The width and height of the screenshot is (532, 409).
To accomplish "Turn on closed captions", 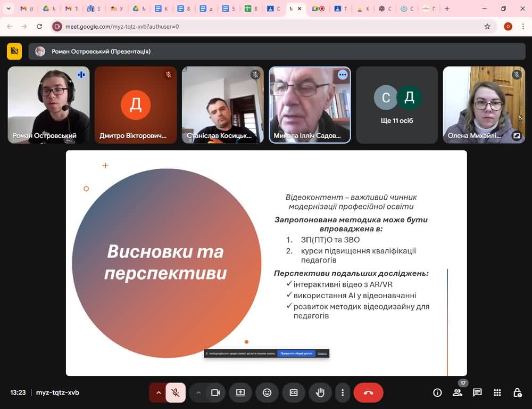I will coord(294,392).
